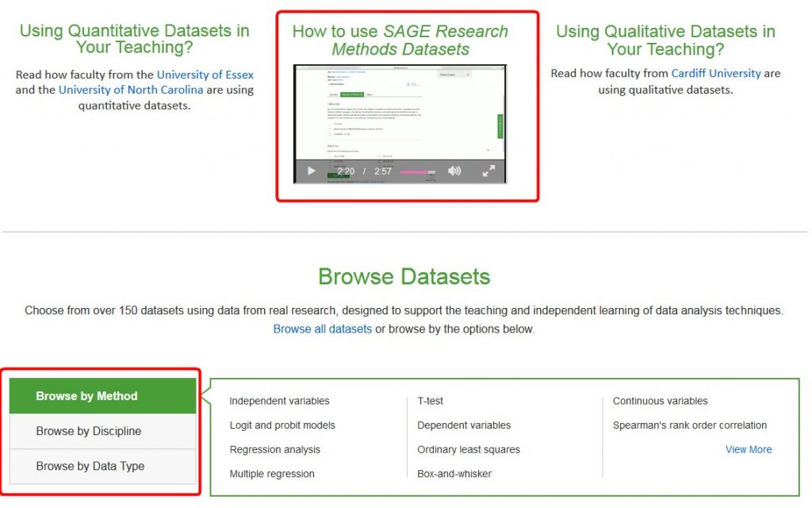This screenshot has height=508, width=812.
Task: Click the How to use SAGE heading
Action: (400, 40)
